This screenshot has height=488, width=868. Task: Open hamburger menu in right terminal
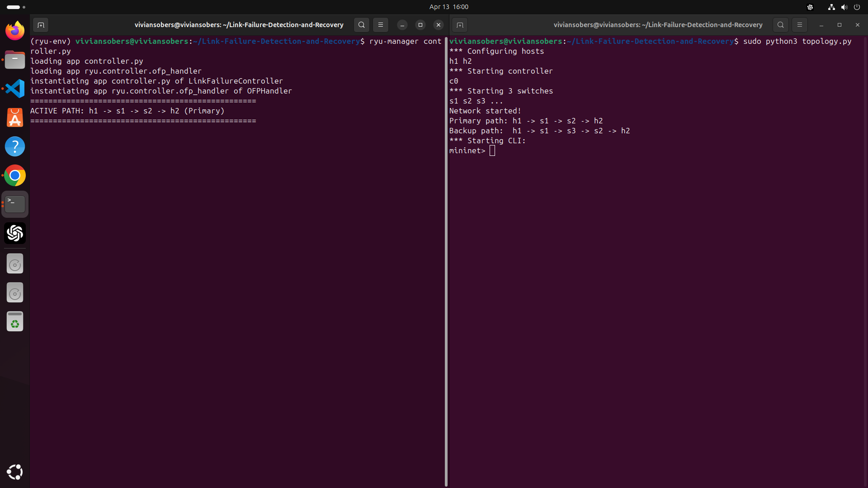pyautogui.click(x=800, y=25)
